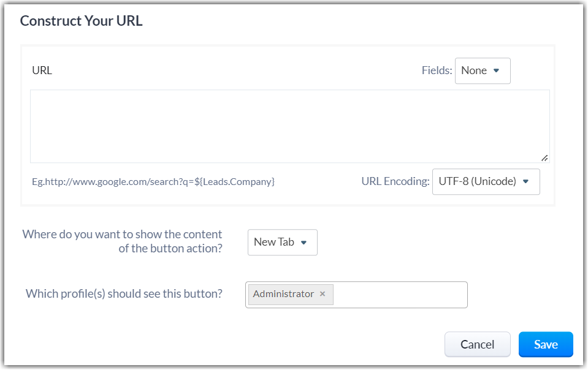Click the Fields label text

437,70
